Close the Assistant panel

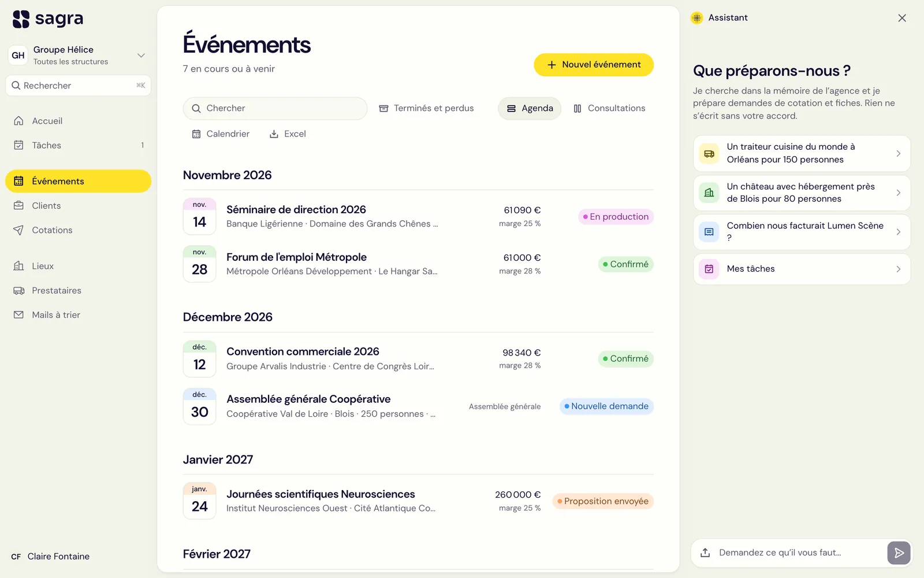[902, 18]
